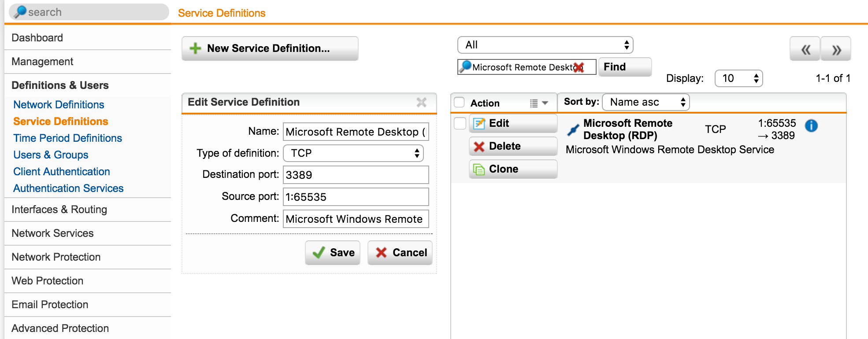Click the Find button
This screenshot has height=339, width=868.
625,67
